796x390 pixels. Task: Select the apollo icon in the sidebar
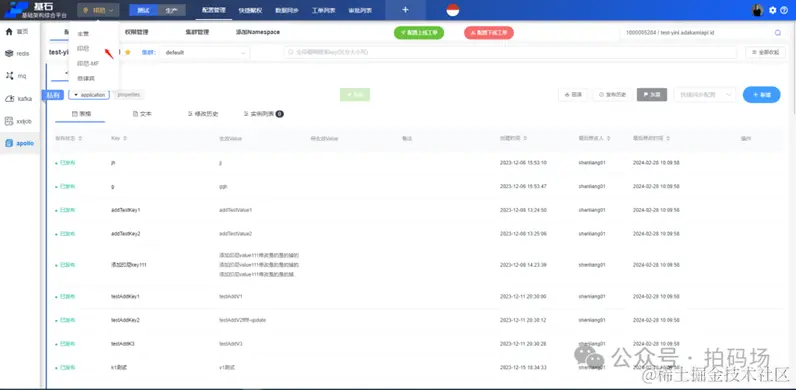[x=9, y=143]
